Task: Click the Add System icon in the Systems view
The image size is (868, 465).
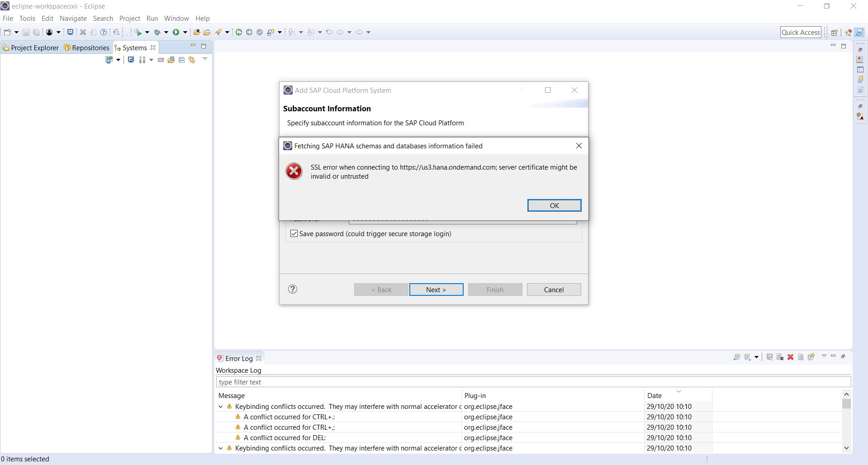Action: (109, 60)
